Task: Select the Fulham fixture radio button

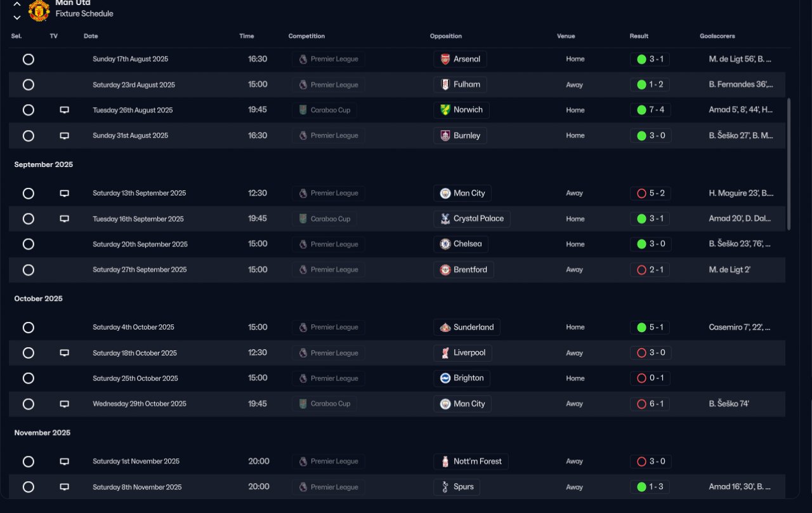Action: click(x=29, y=84)
